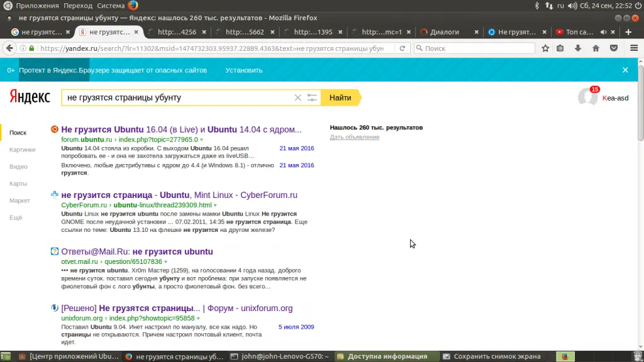Close the Yandex Protect banner
Image resolution: width=644 pixels, height=362 pixels.
625,70
